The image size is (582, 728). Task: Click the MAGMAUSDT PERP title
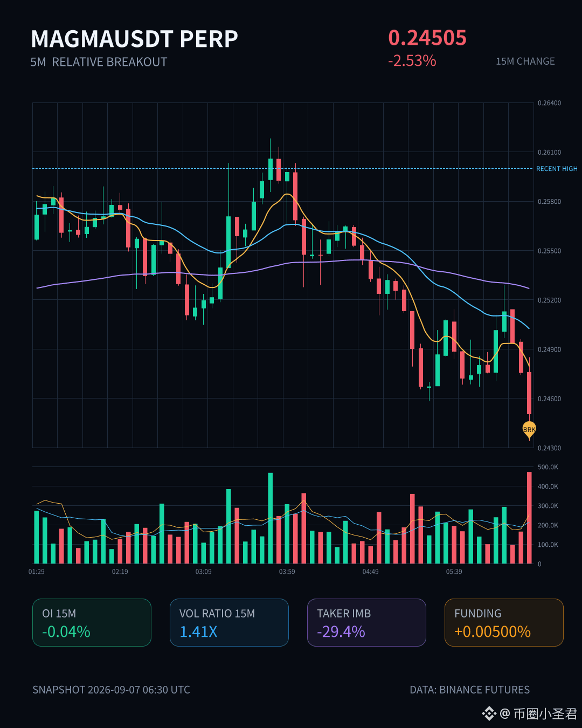[134, 39]
